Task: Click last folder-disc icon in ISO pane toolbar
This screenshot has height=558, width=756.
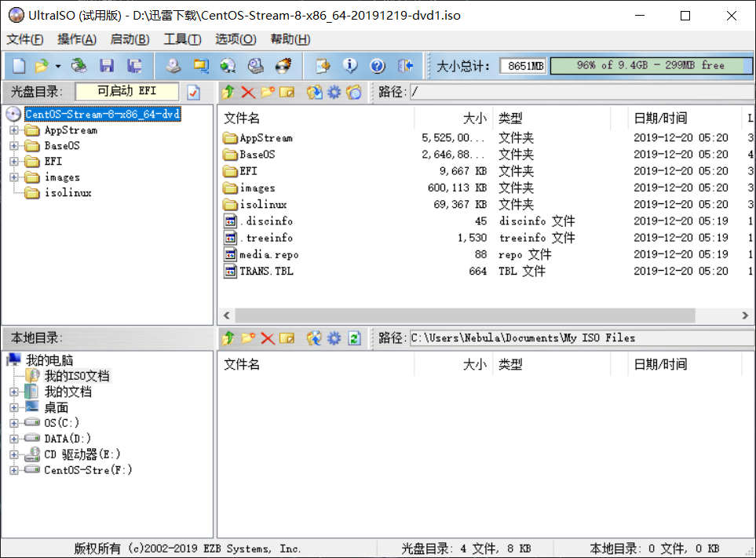Action: (354, 92)
